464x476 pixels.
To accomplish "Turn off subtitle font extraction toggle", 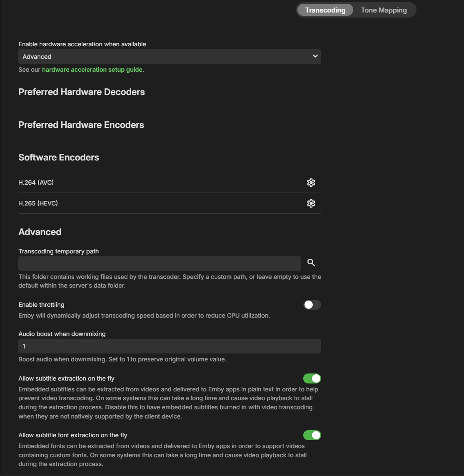I will (x=312, y=435).
